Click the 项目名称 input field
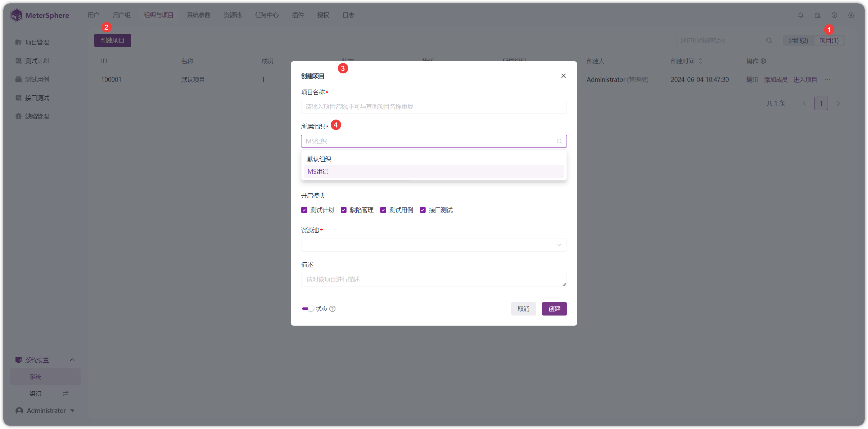The width and height of the screenshot is (868, 429). pos(434,107)
